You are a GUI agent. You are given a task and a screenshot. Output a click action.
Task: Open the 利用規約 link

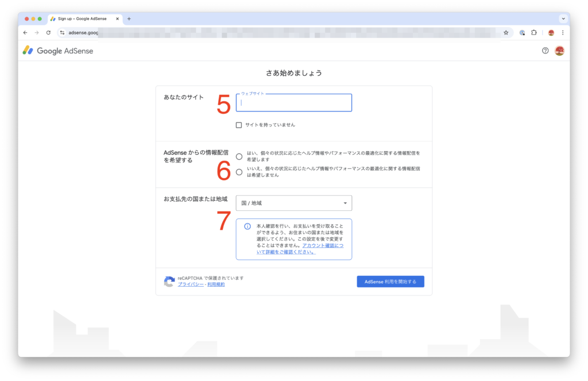click(216, 284)
